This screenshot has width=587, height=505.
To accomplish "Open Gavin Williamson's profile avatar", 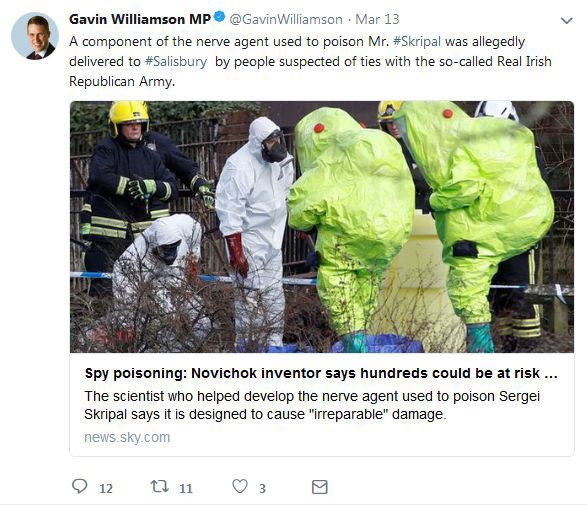I will tap(35, 36).
